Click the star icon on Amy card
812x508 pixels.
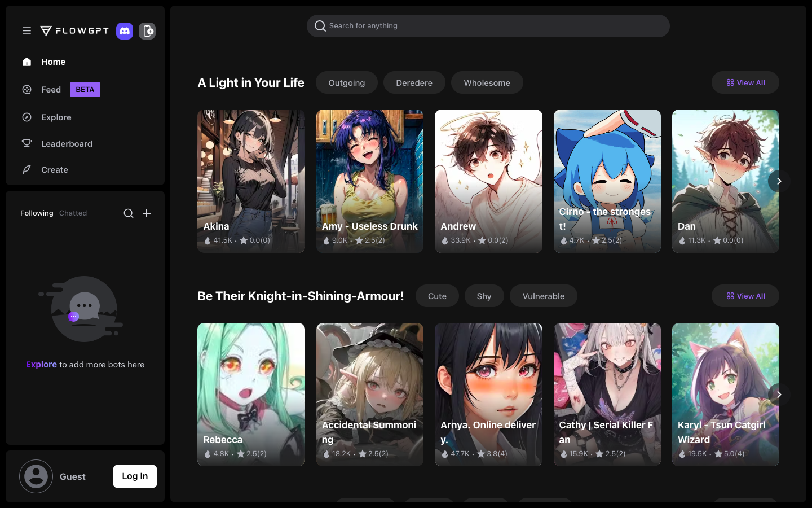point(359,240)
